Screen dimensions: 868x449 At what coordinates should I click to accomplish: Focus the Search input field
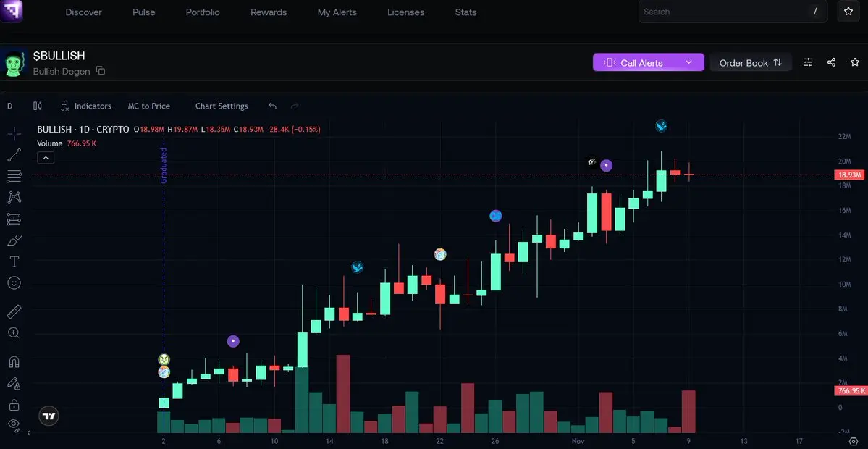[x=733, y=12]
